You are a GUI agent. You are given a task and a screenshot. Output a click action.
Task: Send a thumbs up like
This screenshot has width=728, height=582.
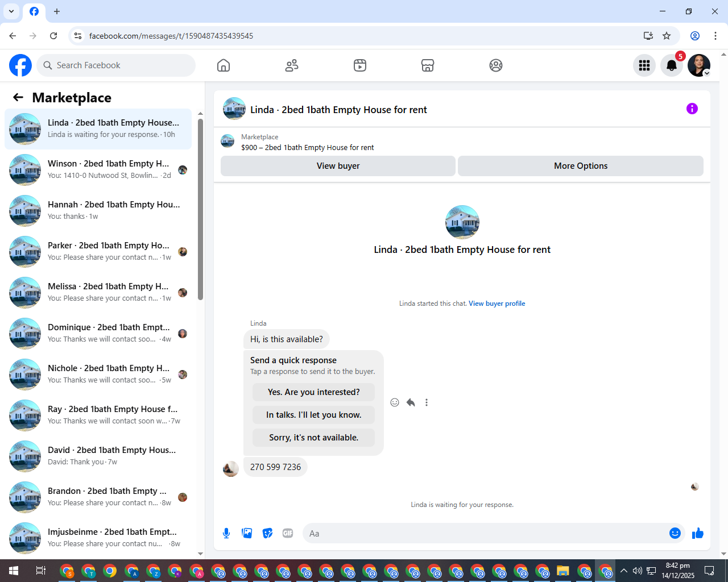(x=698, y=533)
